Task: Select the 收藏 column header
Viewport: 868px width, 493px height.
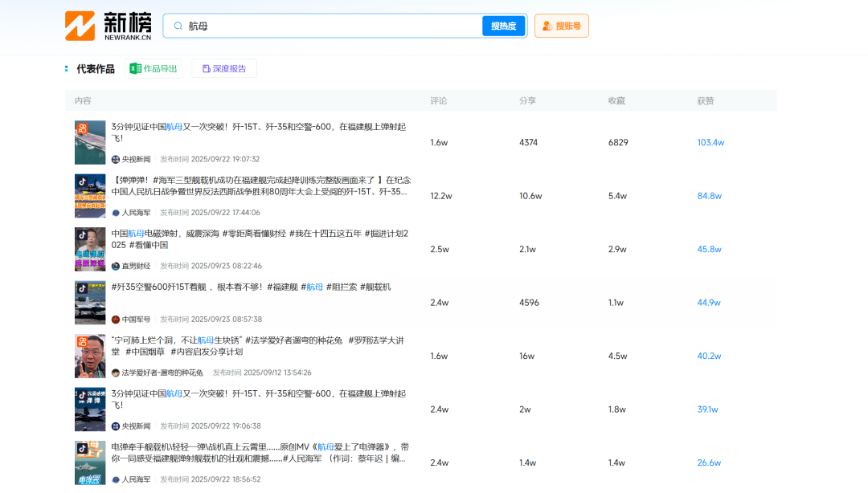Action: 616,101
